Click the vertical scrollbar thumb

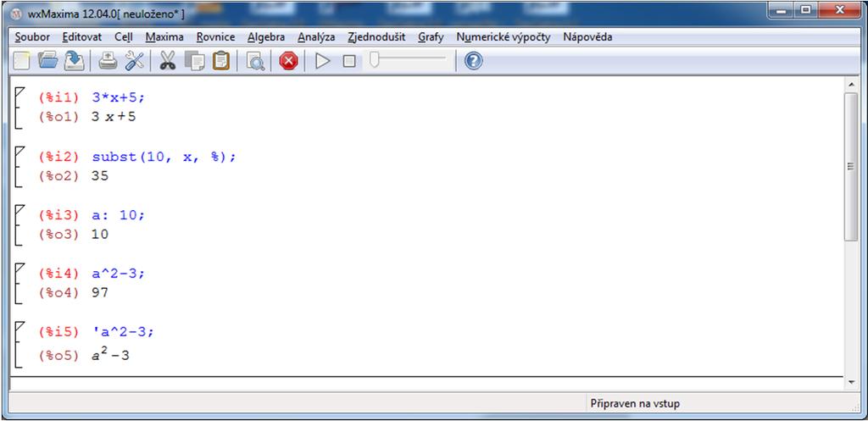pyautogui.click(x=851, y=166)
